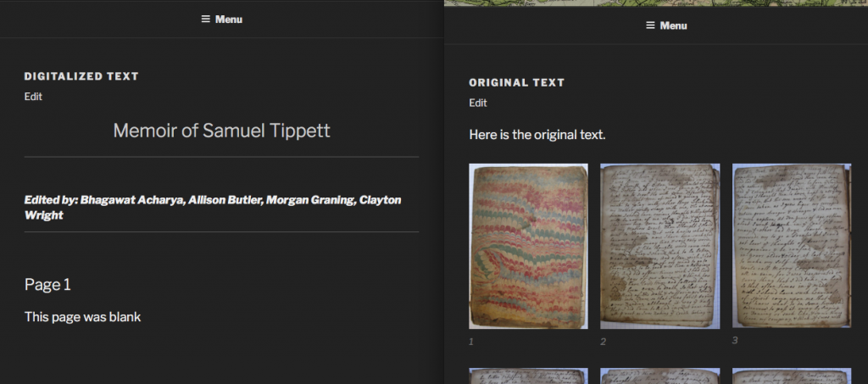Open manuscript page thumbnail numbered 2
This screenshot has height=384, width=868.
[x=659, y=246]
